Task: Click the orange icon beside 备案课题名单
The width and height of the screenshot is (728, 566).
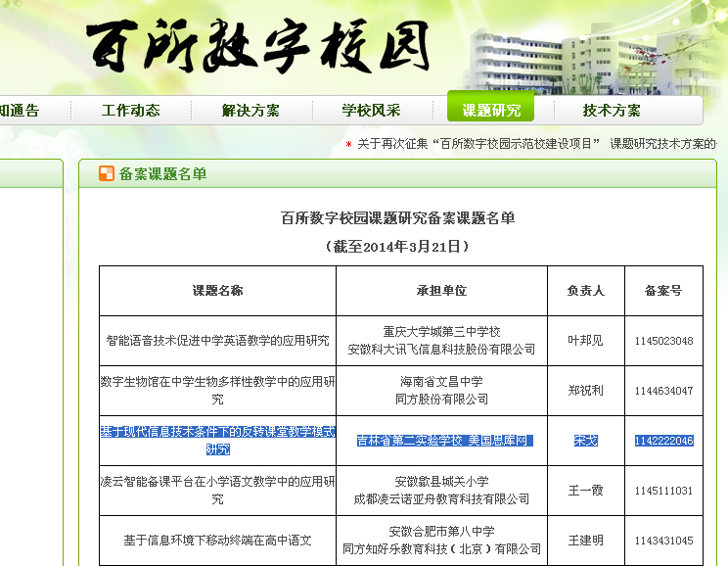Action: coord(107,174)
